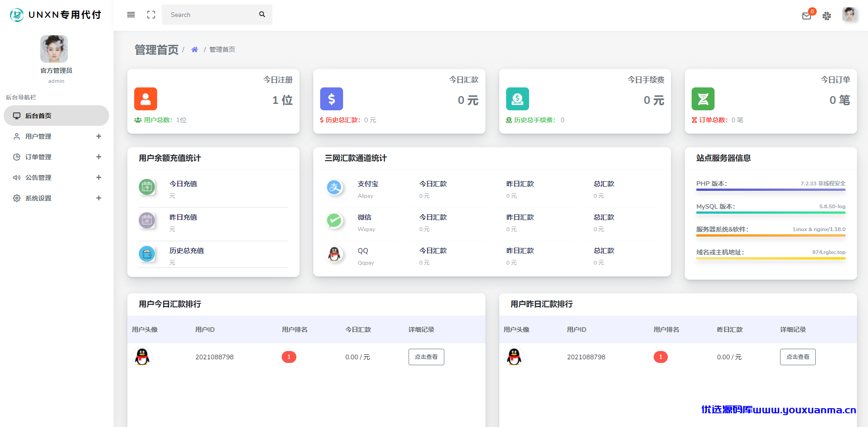Click the person icon beside 用户管理
The image size is (868, 427).
pos(16,136)
